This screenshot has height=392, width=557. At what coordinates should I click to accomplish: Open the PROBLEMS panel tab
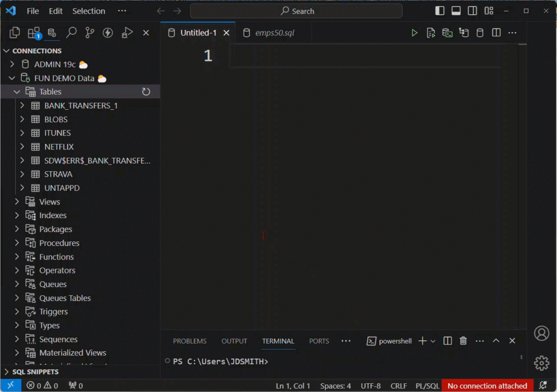pyautogui.click(x=189, y=341)
